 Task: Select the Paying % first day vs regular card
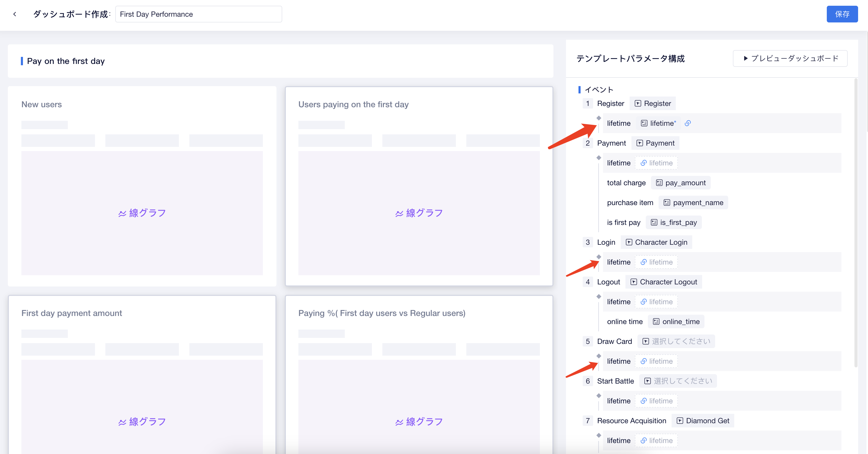click(419, 375)
